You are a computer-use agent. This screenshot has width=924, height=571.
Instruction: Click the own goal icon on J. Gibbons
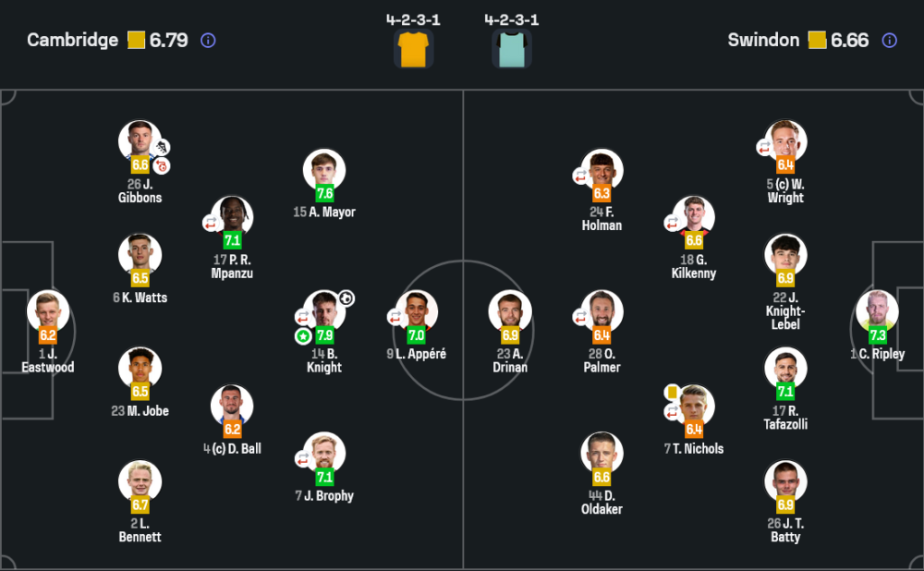[162, 165]
